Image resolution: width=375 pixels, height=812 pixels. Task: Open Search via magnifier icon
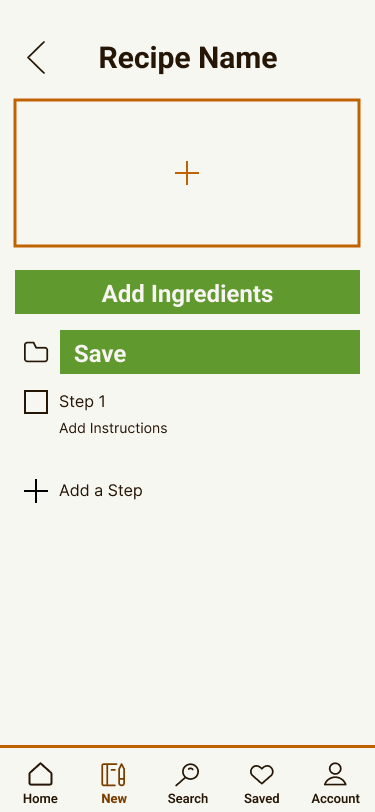point(188,775)
